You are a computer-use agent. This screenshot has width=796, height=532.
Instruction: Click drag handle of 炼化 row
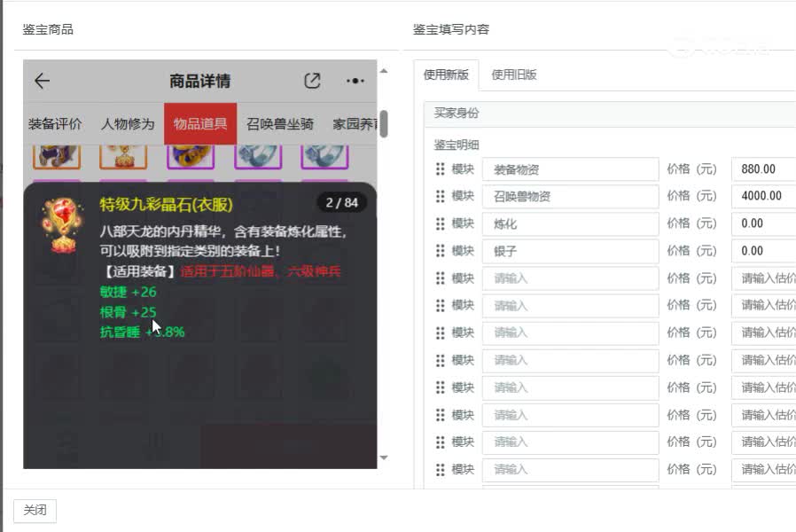pyautogui.click(x=441, y=223)
